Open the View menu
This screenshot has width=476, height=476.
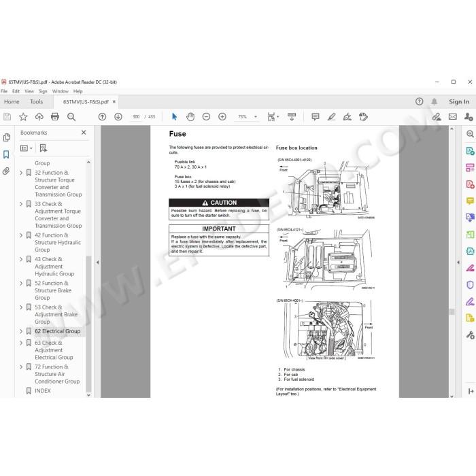pyautogui.click(x=29, y=91)
